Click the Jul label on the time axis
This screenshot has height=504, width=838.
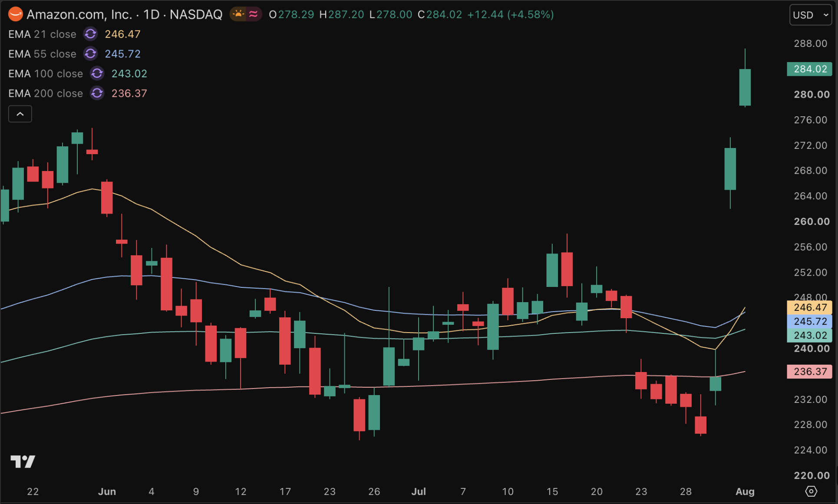click(419, 491)
